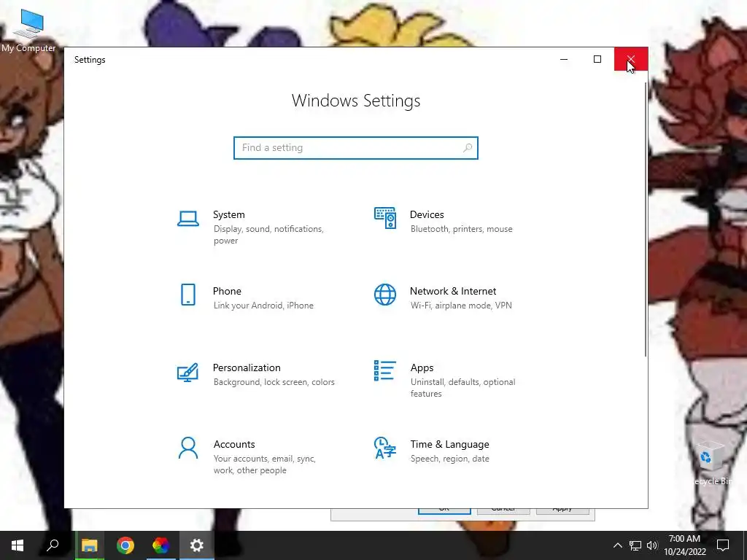
Task: Open File Explorer from the taskbar
Action: [89, 545]
